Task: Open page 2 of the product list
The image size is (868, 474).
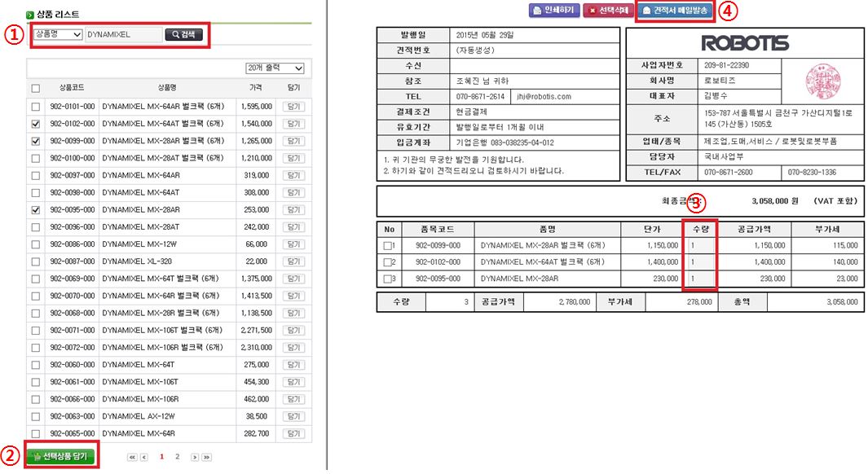Action: pyautogui.click(x=177, y=457)
